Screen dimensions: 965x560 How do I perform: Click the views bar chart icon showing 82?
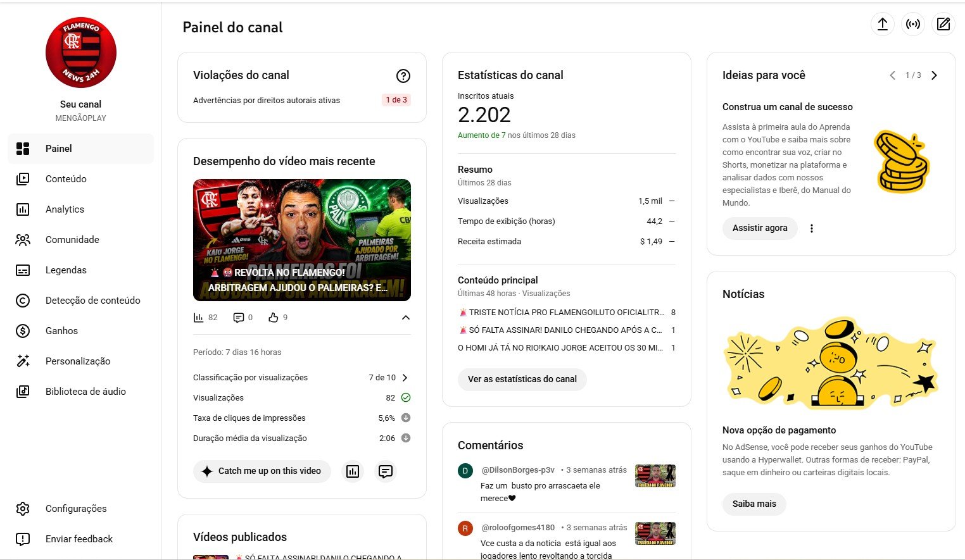point(199,318)
